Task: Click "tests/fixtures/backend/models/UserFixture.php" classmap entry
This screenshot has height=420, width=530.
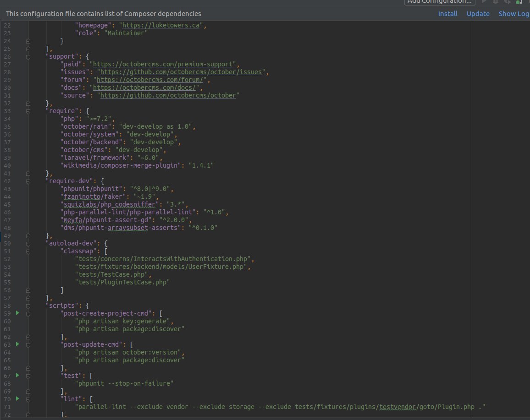Action: pos(161,267)
